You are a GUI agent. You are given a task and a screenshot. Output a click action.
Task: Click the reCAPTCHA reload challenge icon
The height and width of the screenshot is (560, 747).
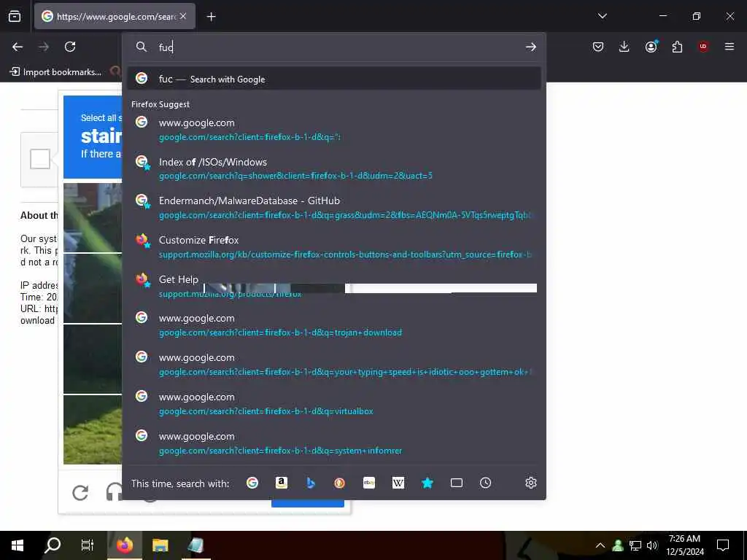(80, 492)
